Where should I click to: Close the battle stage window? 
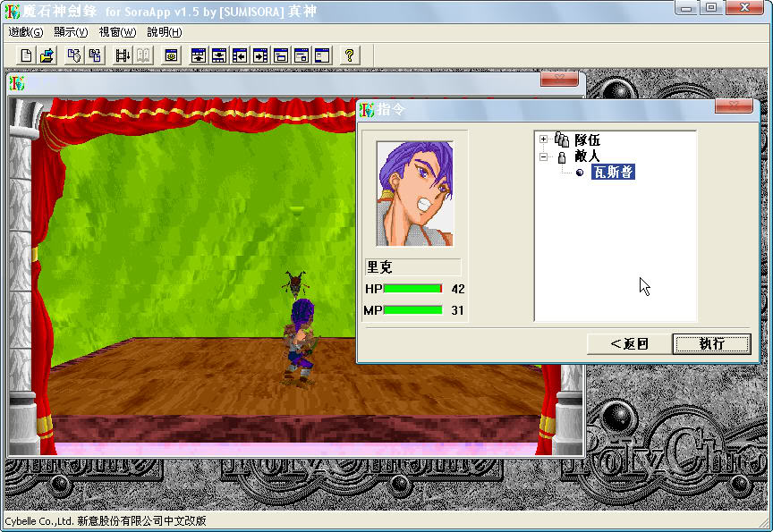pyautogui.click(x=559, y=79)
